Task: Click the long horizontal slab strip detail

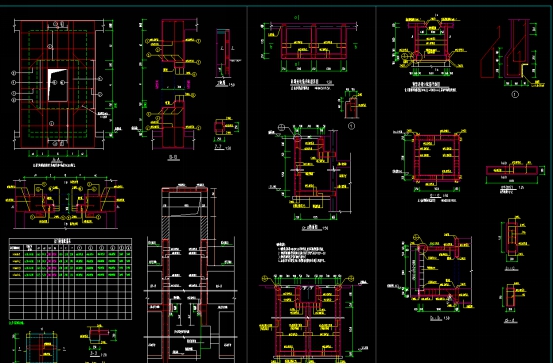Action: 512,171
